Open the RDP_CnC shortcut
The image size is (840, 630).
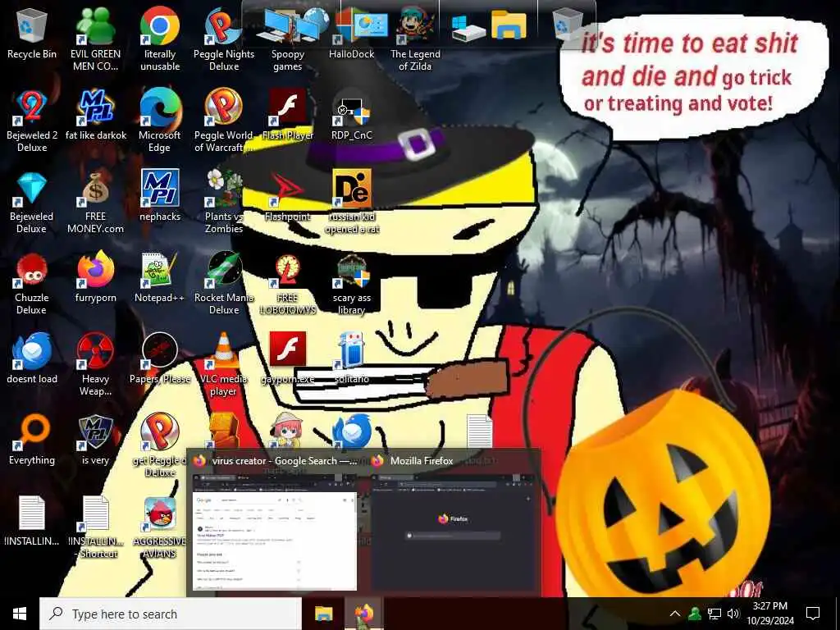tap(351, 115)
